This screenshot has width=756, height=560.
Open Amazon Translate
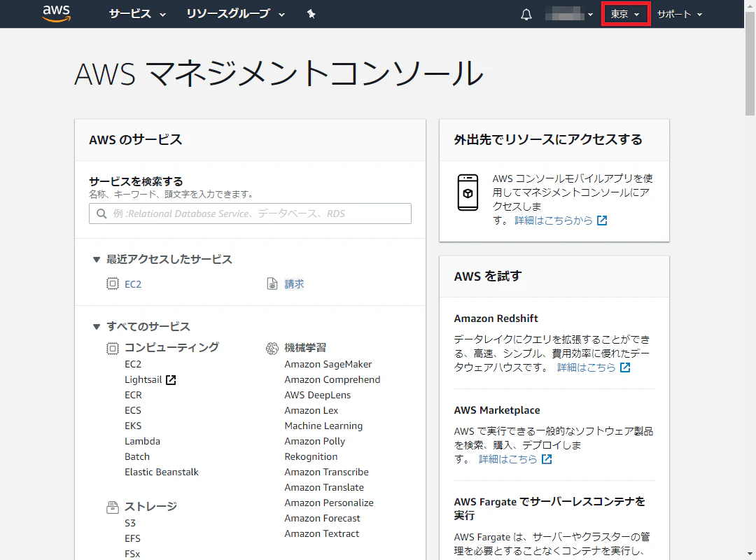[x=324, y=488]
